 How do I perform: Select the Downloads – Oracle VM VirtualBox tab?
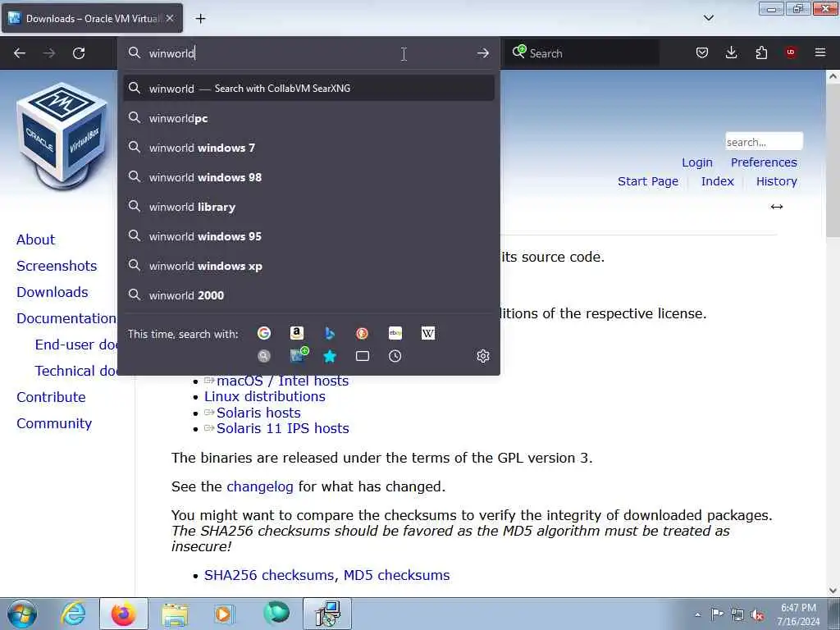point(92,18)
